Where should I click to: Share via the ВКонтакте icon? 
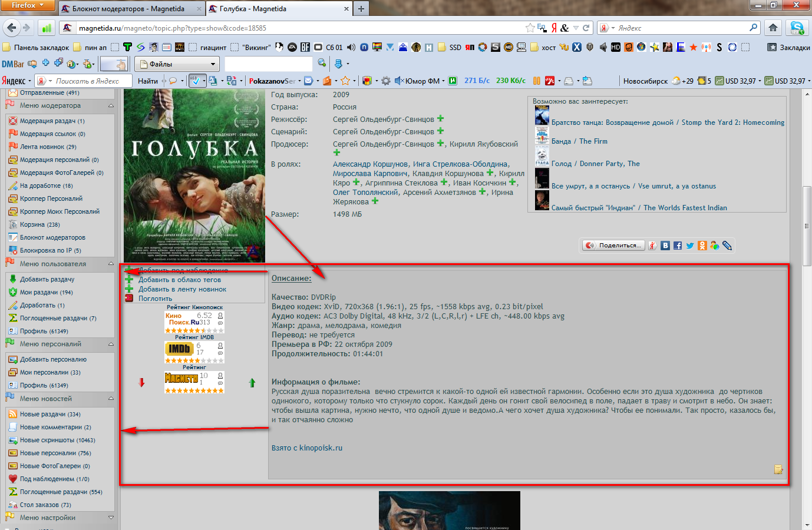pos(665,246)
